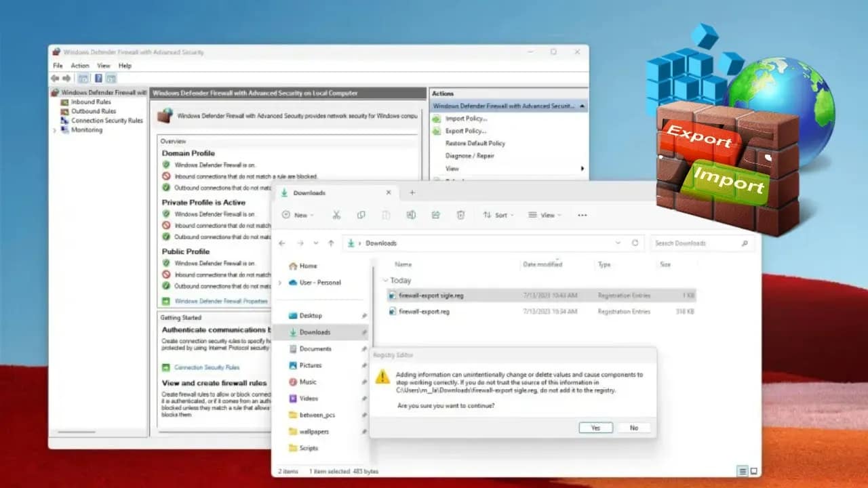Click the Help icon in firewall console toolbar
The height and width of the screenshot is (488, 868).
point(99,78)
